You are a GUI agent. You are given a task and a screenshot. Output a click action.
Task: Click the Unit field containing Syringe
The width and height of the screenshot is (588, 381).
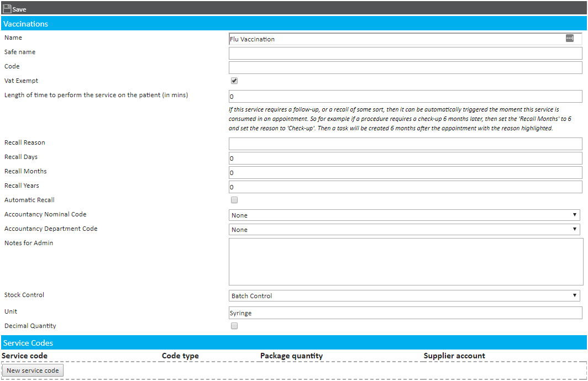[x=405, y=313]
